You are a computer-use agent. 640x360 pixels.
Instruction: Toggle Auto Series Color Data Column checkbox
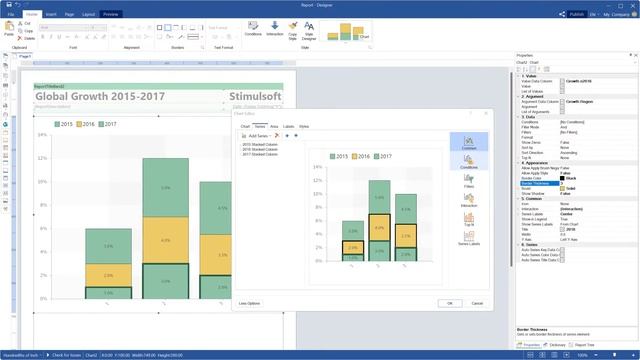pos(562,255)
